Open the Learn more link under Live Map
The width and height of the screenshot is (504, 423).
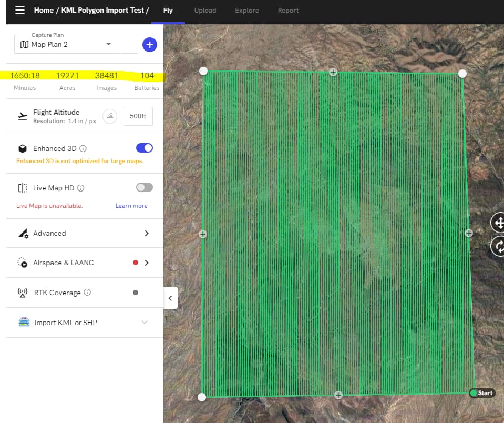131,206
